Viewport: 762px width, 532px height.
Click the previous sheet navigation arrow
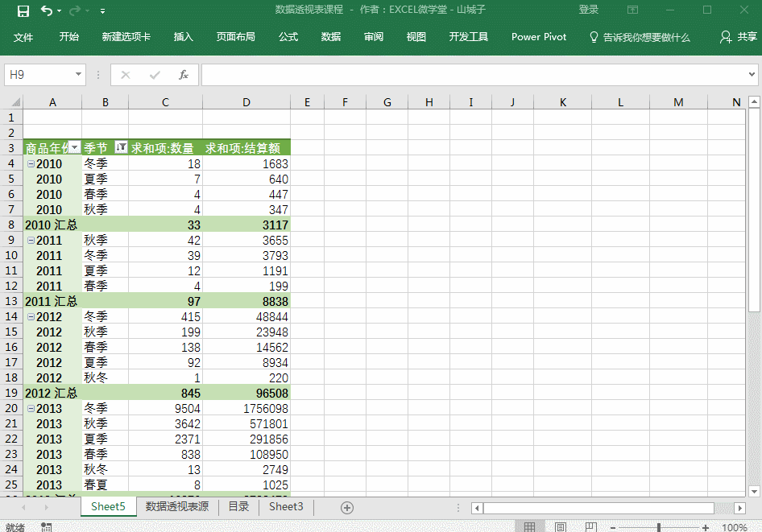(x=23, y=508)
